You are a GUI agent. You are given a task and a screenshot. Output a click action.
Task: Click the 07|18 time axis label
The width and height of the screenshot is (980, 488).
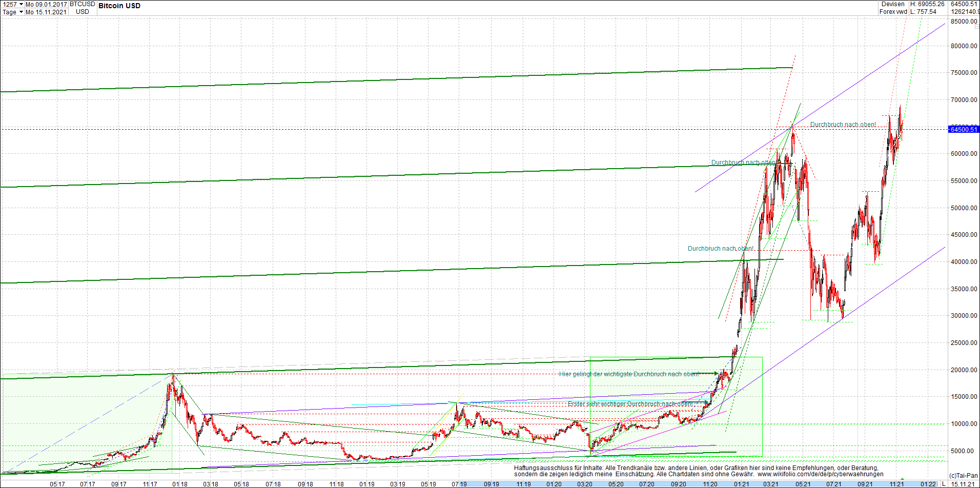point(273,484)
